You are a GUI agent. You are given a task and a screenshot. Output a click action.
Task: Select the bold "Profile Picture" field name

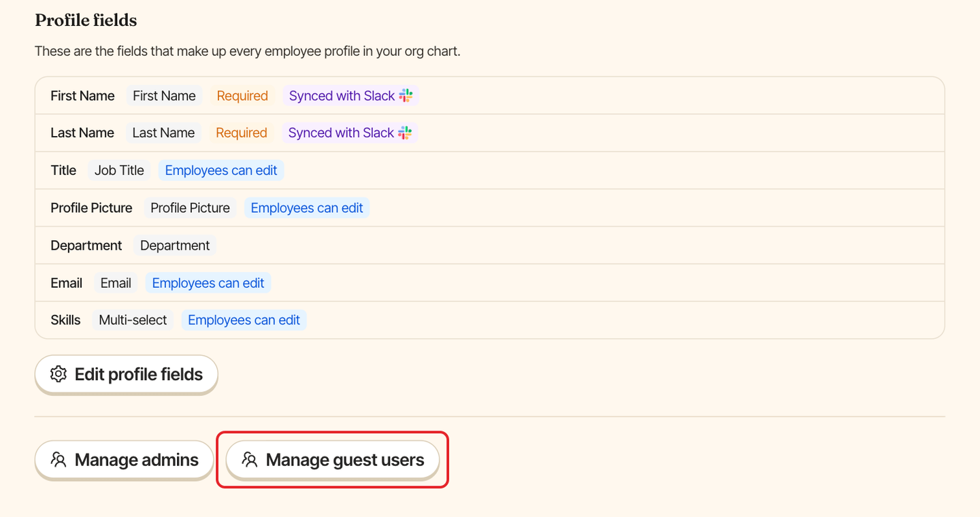(91, 207)
